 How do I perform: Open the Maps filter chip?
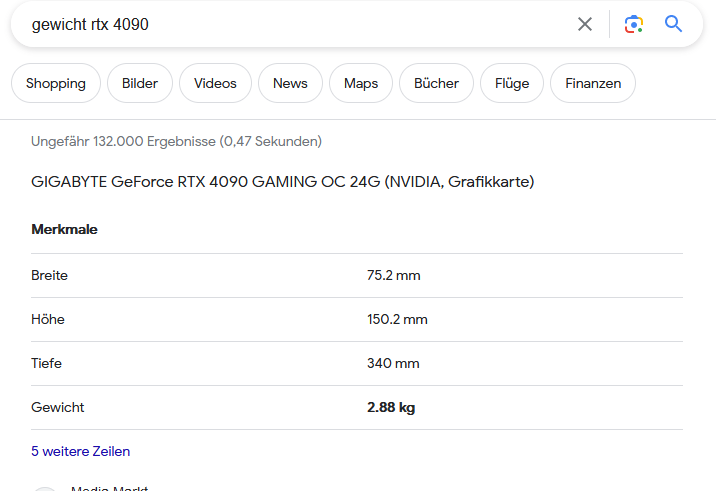point(361,83)
